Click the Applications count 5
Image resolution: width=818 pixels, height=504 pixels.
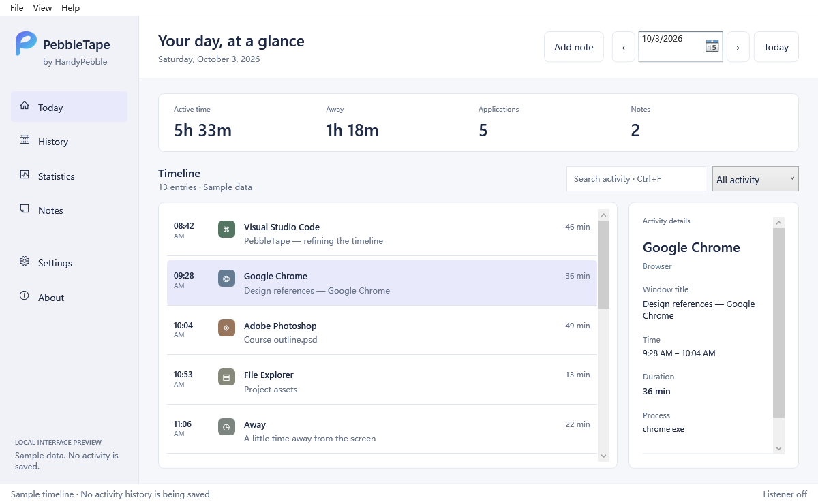click(483, 130)
